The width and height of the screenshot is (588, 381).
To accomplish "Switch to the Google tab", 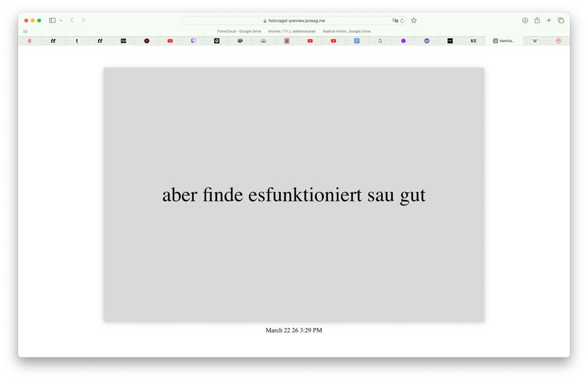I will pos(380,41).
